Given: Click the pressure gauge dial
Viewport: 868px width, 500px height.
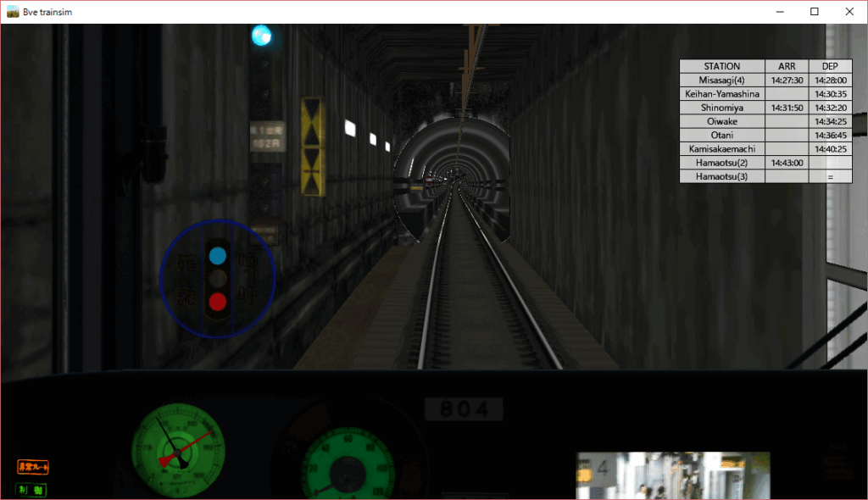Looking at the screenshot, I should click(178, 450).
